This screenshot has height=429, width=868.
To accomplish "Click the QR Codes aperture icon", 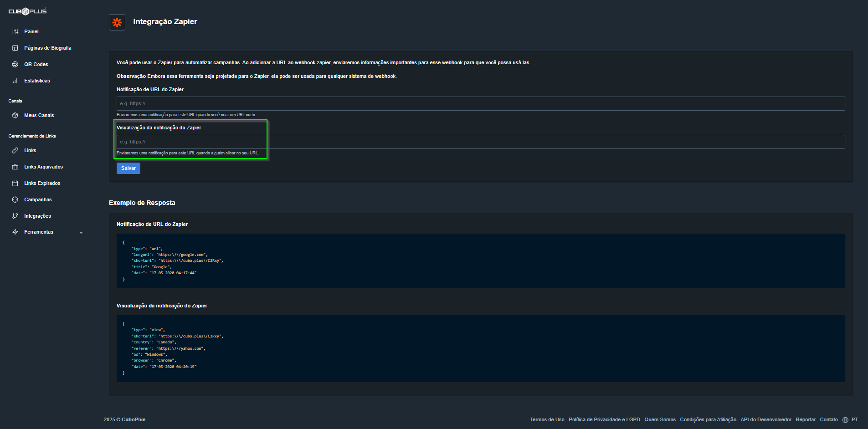I will pyautogui.click(x=15, y=64).
